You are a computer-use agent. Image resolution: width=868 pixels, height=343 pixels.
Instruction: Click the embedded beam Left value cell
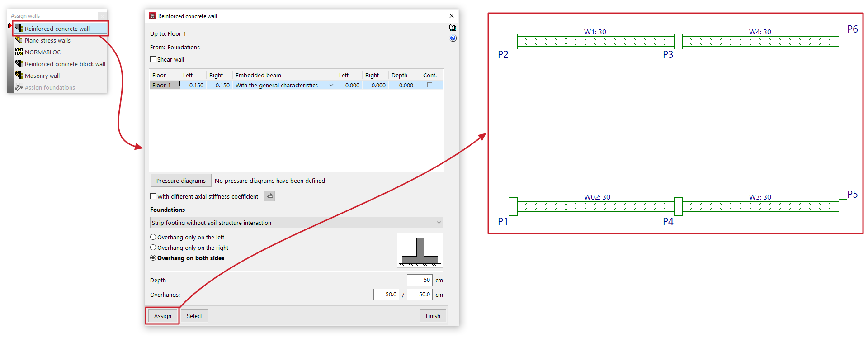point(349,85)
